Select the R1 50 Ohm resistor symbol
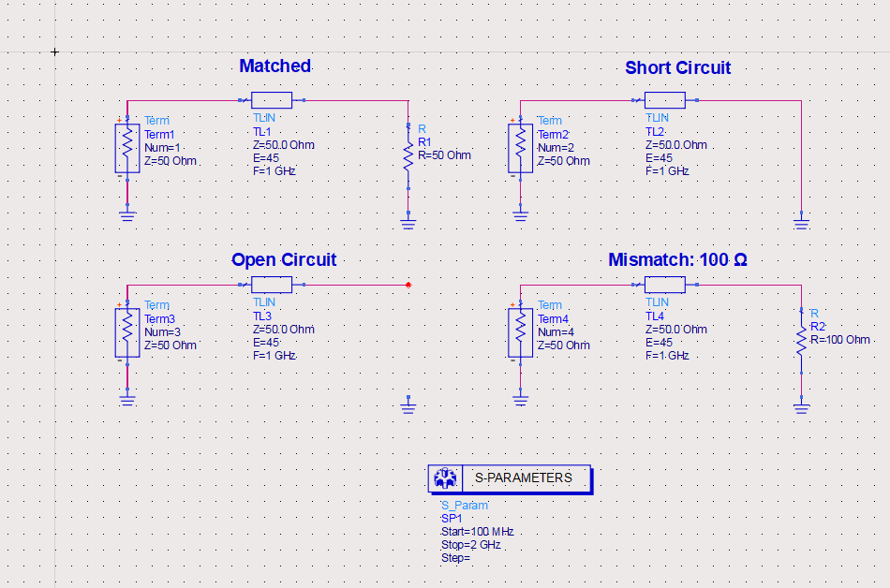 (x=408, y=156)
